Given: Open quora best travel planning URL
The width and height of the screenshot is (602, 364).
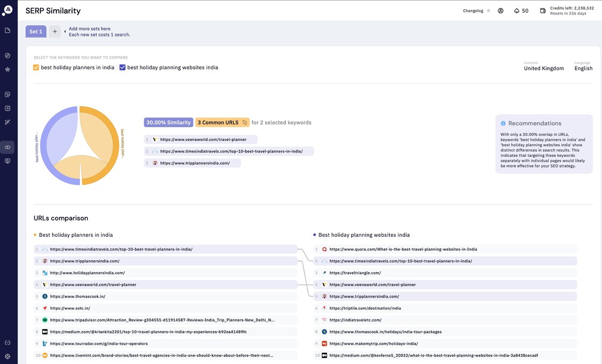Looking at the screenshot, I should pyautogui.click(x=445, y=249).
